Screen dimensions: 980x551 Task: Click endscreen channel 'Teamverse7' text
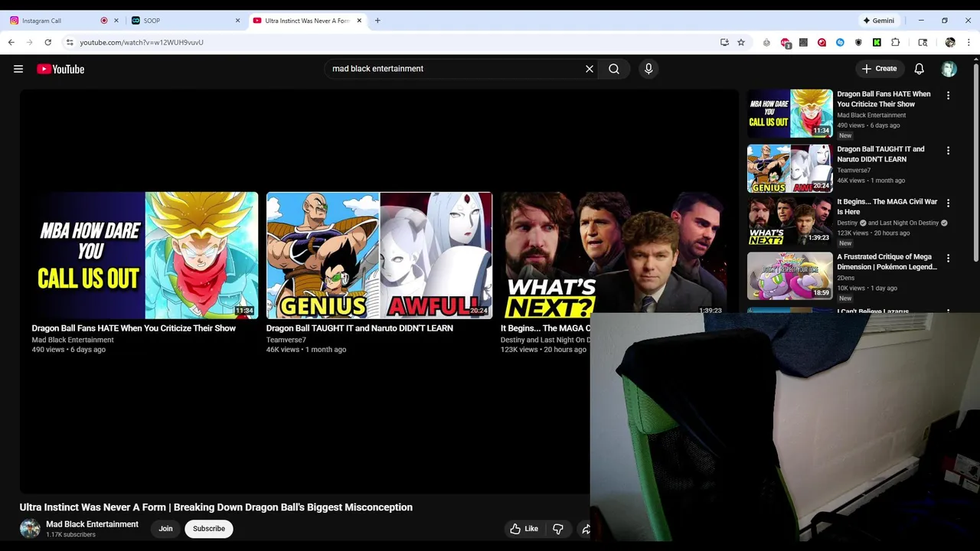coord(286,340)
